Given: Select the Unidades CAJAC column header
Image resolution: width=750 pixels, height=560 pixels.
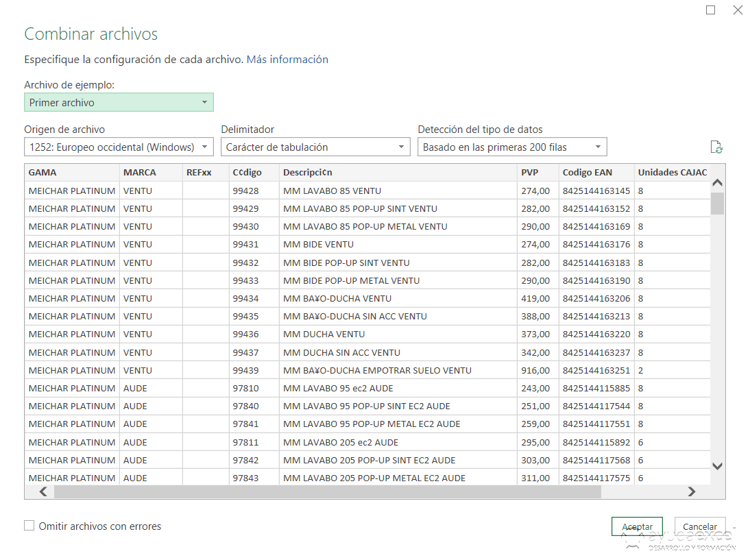Looking at the screenshot, I should click(672, 172).
